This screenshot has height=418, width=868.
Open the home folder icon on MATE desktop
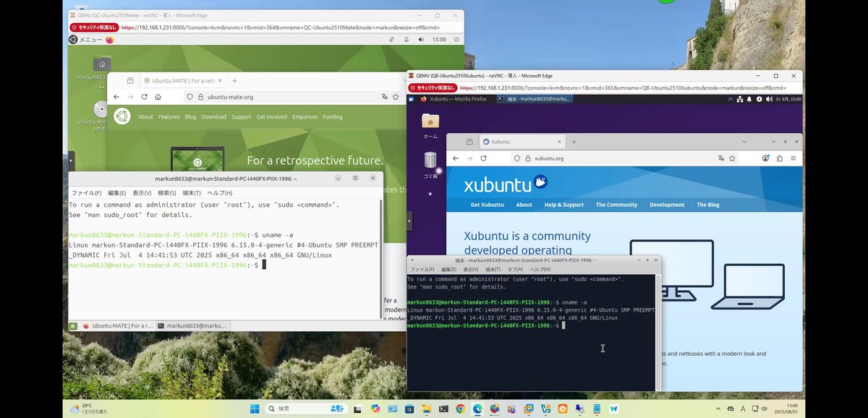point(102,64)
